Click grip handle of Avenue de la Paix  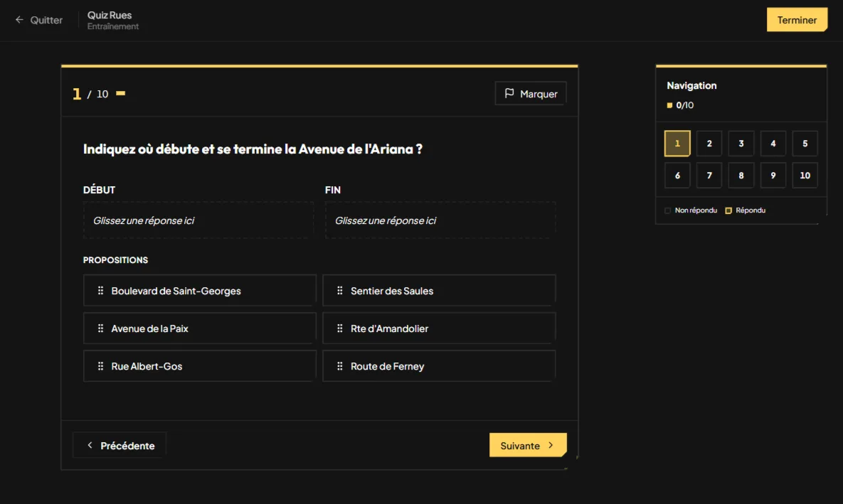click(x=100, y=328)
